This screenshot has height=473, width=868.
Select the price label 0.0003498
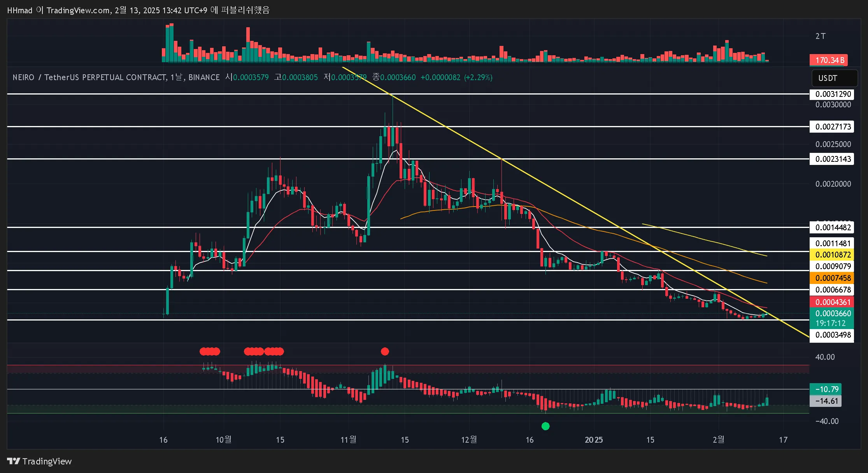832,335
